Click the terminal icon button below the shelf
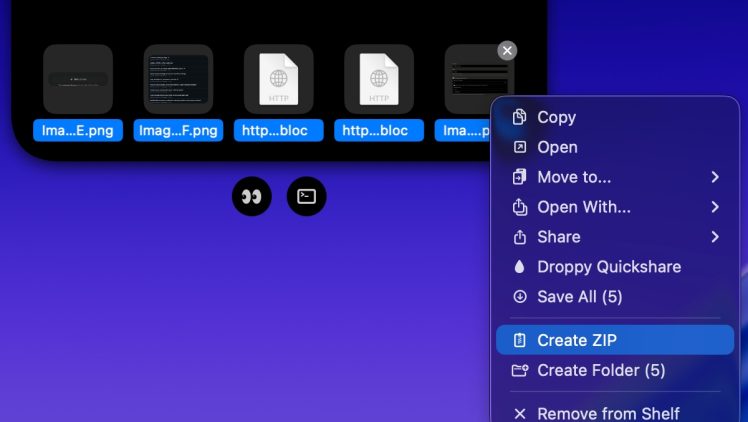This screenshot has height=422, width=748. (x=306, y=196)
